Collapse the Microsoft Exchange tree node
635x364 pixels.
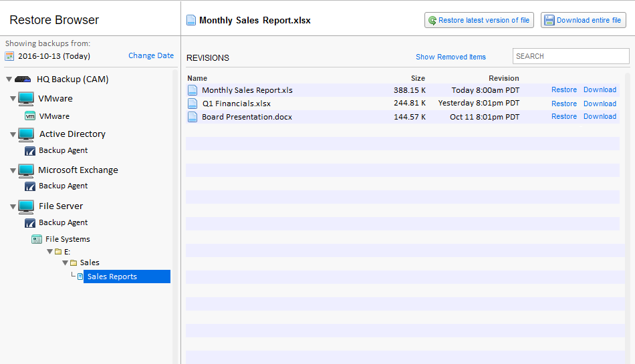point(13,171)
